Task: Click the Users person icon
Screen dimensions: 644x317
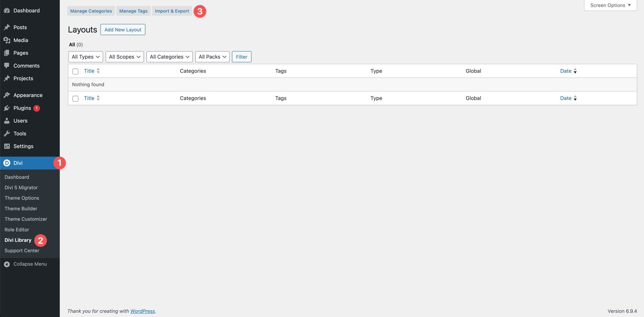Action: click(7, 121)
